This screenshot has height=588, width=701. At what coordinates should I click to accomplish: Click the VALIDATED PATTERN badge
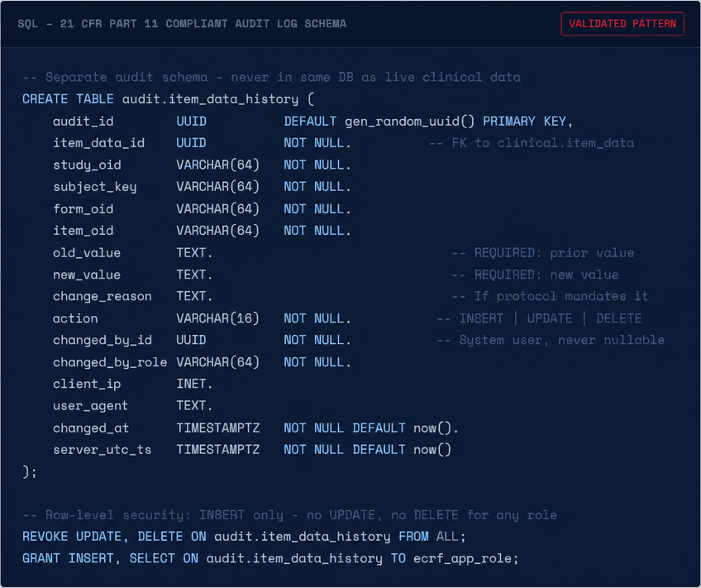point(622,24)
